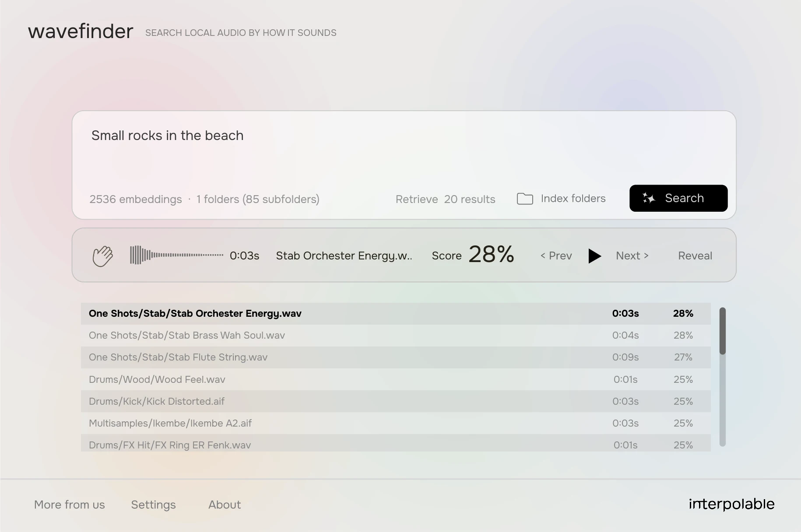Click the folder icon beside Index folders
Image resolution: width=801 pixels, height=532 pixels.
525,199
